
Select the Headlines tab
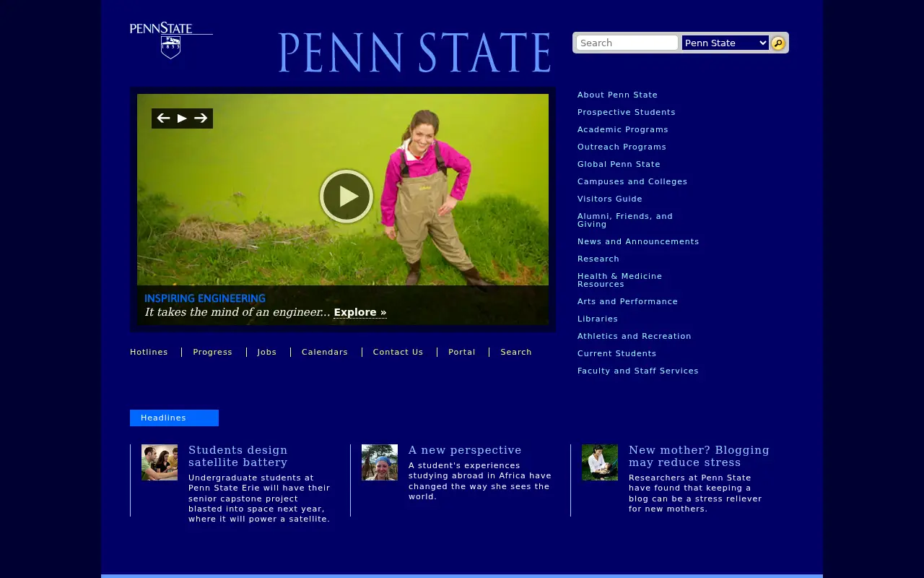tap(174, 418)
